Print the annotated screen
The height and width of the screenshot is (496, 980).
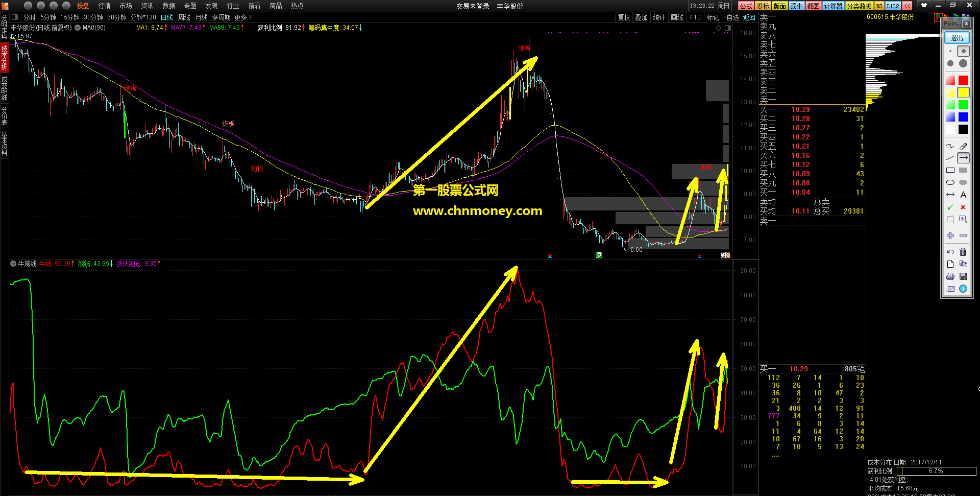tap(950, 276)
